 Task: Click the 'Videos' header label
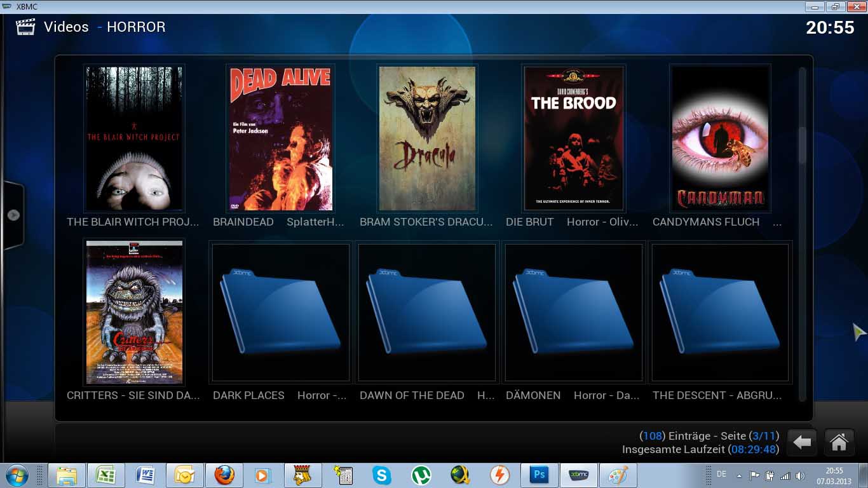coord(66,27)
